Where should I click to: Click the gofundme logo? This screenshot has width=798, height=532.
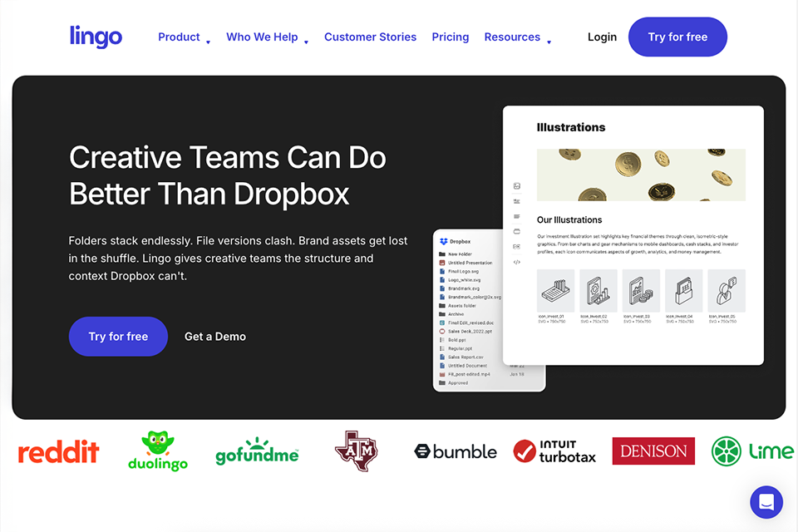[x=257, y=451]
